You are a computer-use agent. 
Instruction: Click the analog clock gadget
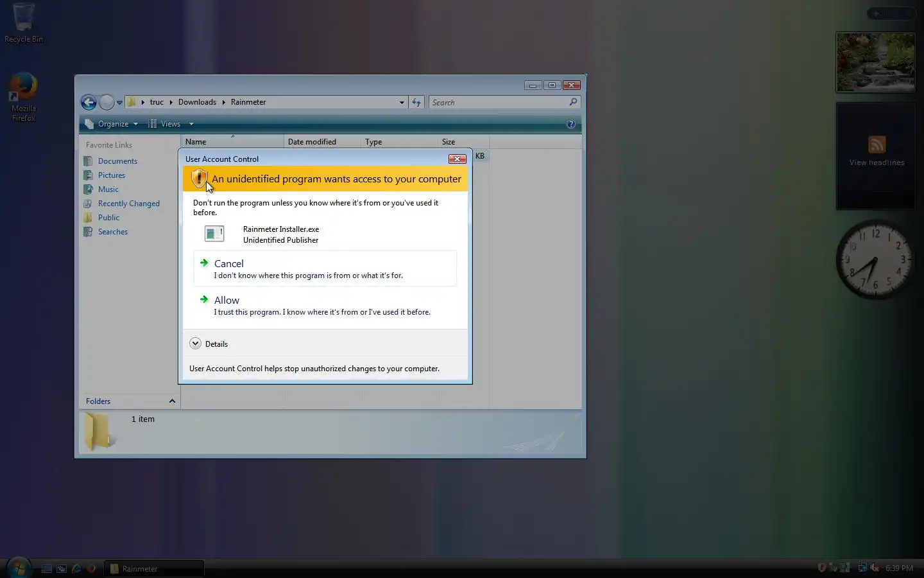[875, 259]
